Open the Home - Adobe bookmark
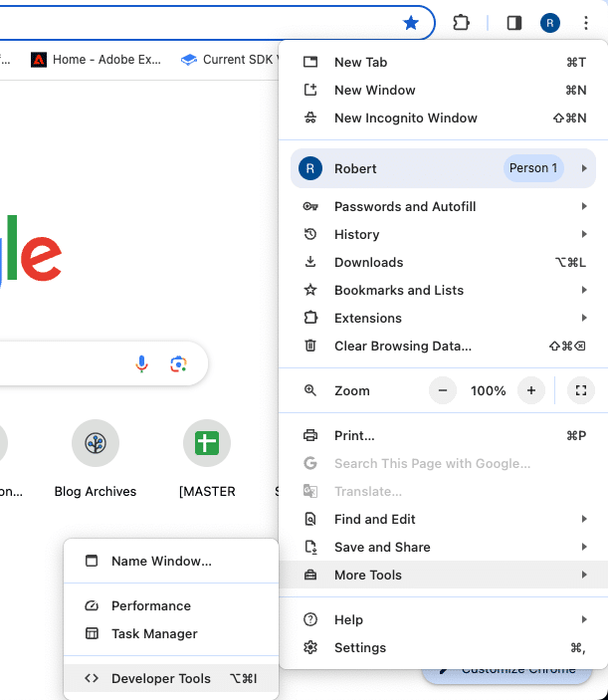This screenshot has height=700, width=608. pos(97,59)
